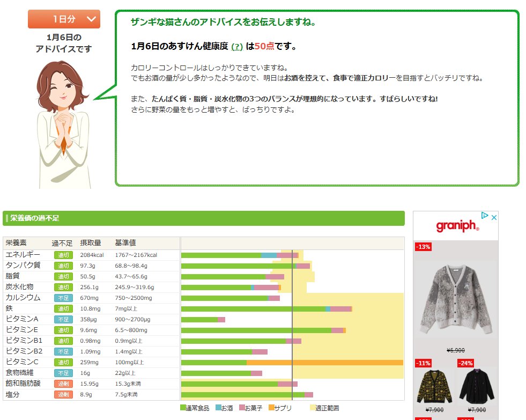Image resolution: width=526 pixels, height=420 pixels.
Task: Click the 適切 badge for ビタミンC
Action: click(63, 362)
